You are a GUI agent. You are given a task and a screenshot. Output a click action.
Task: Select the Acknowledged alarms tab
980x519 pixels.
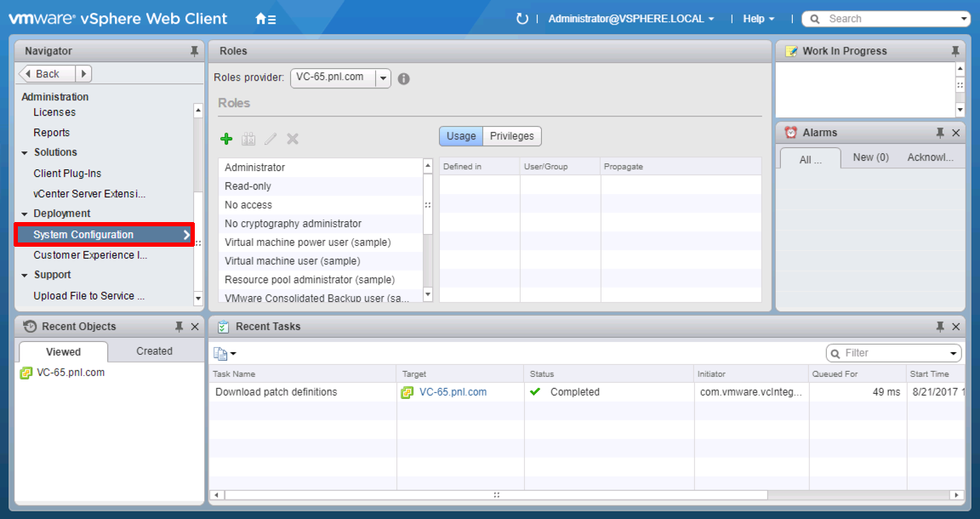tap(930, 157)
